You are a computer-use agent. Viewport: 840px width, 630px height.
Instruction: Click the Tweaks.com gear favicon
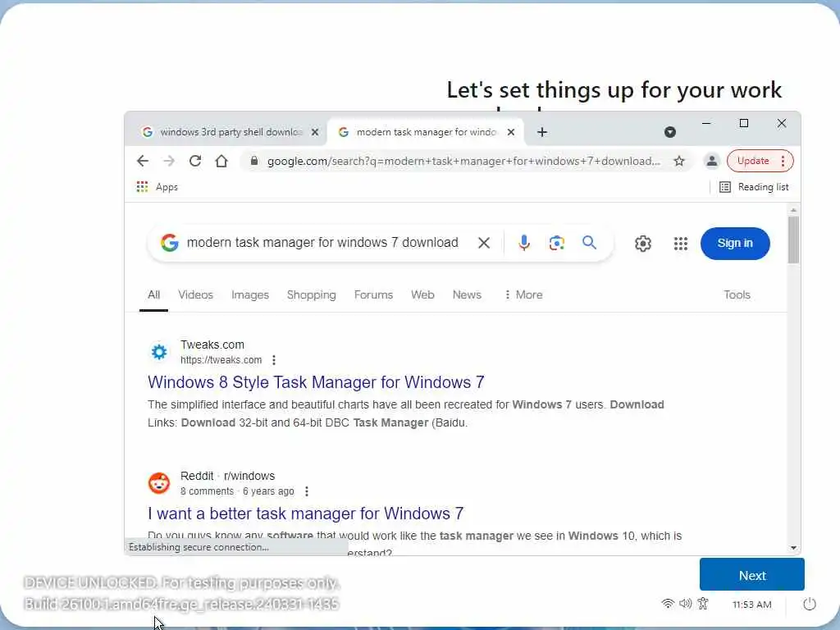click(x=158, y=352)
